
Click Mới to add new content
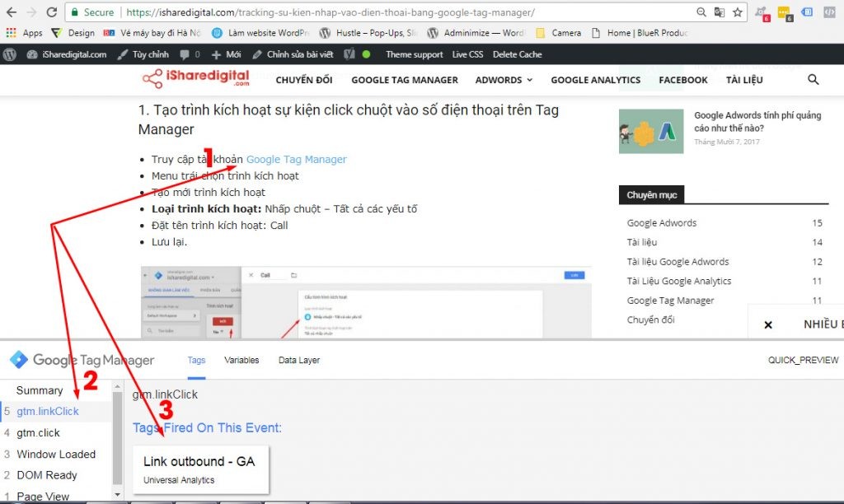(226, 54)
